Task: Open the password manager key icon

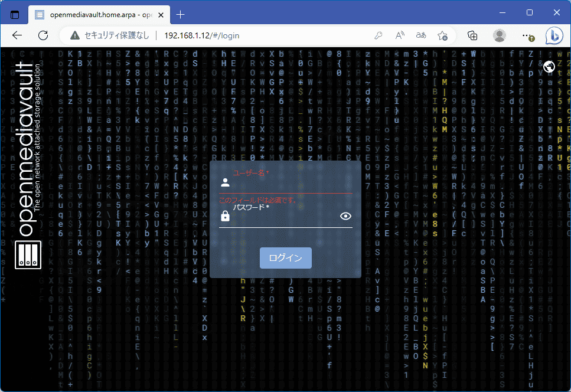Action: click(x=379, y=35)
